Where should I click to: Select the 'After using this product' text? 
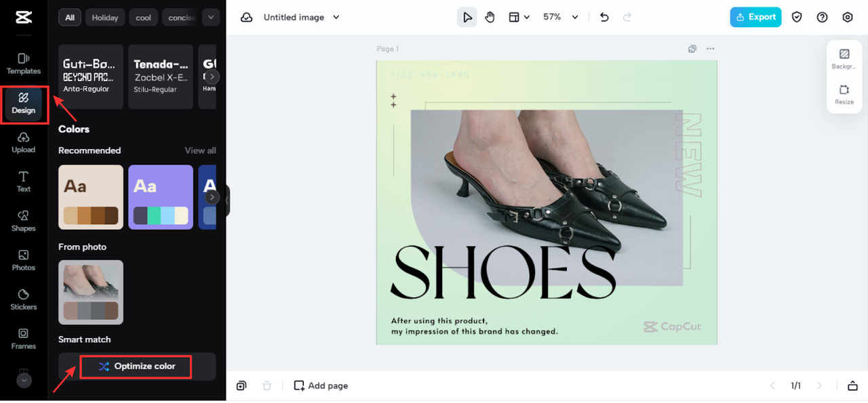click(x=475, y=326)
